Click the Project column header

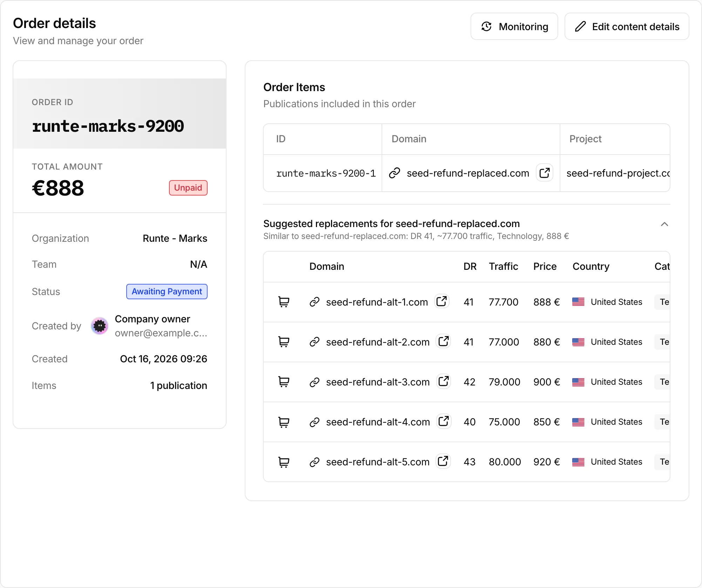(585, 139)
